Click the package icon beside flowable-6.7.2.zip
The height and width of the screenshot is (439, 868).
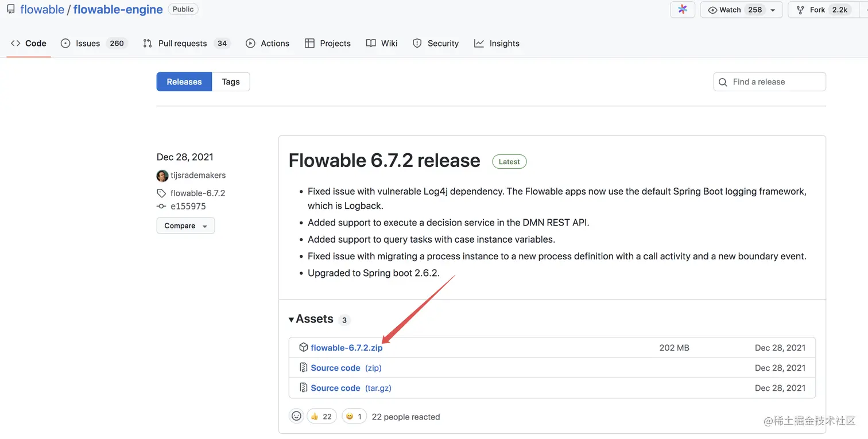(x=303, y=347)
